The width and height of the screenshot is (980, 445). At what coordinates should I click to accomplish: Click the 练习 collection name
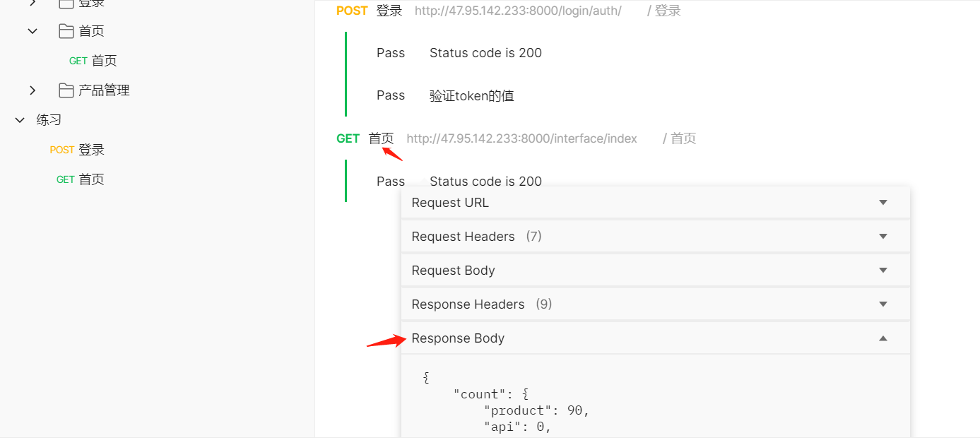49,120
